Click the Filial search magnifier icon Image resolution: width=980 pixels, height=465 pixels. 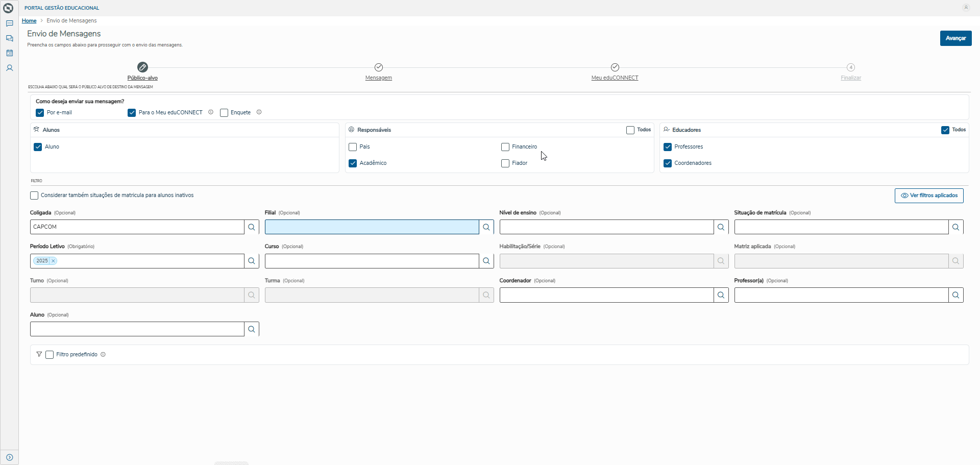pos(486,227)
